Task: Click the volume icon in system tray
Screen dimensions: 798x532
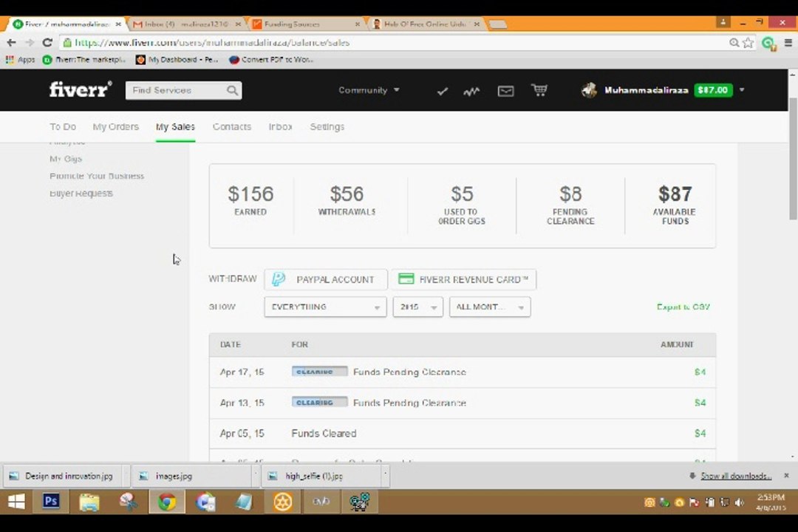Action: 740,502
